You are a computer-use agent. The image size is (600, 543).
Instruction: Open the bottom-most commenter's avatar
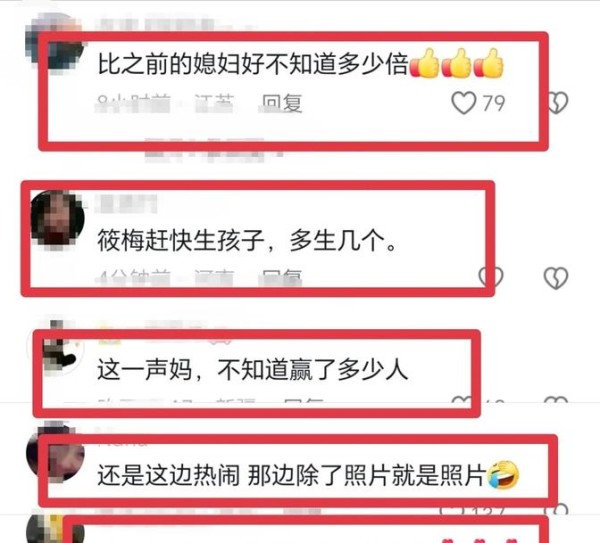55,529
